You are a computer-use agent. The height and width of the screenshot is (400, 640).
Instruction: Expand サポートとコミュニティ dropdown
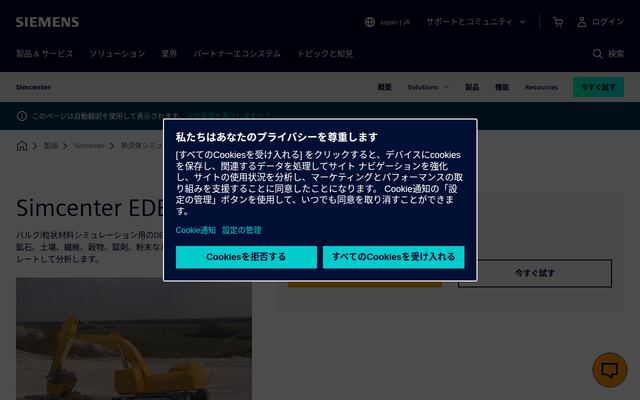[476, 22]
